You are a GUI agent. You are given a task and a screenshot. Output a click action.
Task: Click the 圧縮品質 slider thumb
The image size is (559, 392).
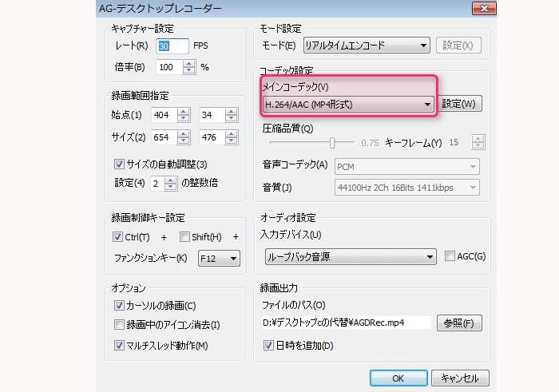[332, 143]
